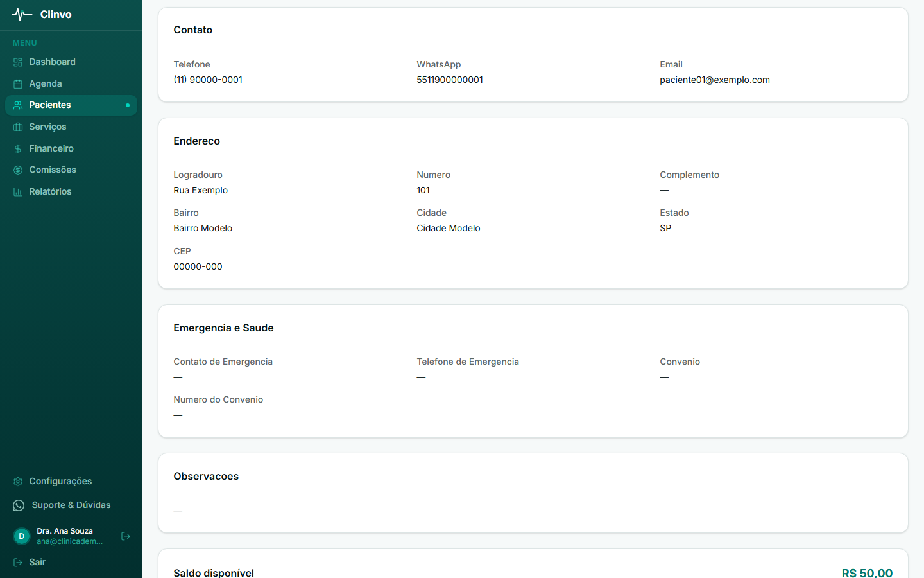Click the WhatsApp number 5511900000001
The height and width of the screenshot is (578, 924).
(x=450, y=80)
